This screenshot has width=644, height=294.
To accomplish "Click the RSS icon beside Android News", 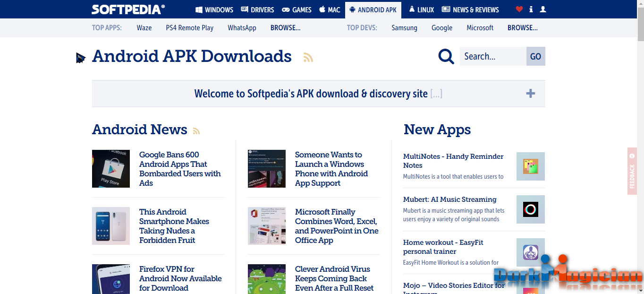I will [x=196, y=131].
